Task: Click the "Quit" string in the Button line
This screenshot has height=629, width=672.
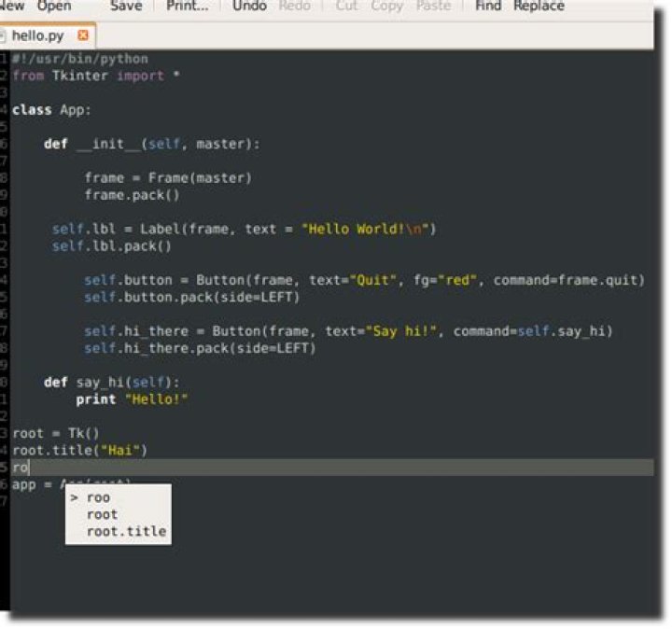Action: (x=372, y=280)
